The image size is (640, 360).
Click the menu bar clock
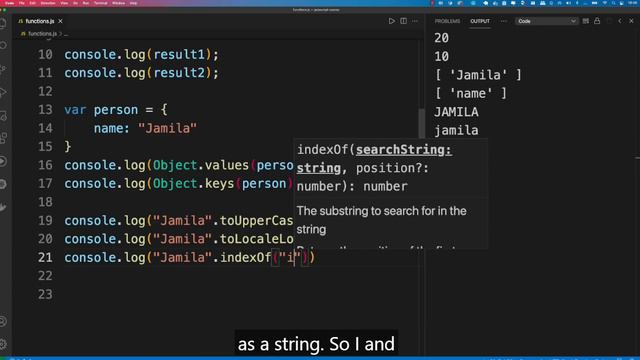(x=634, y=3)
